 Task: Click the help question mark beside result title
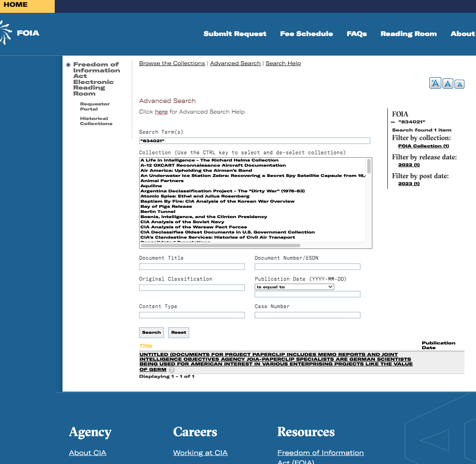coord(172,370)
